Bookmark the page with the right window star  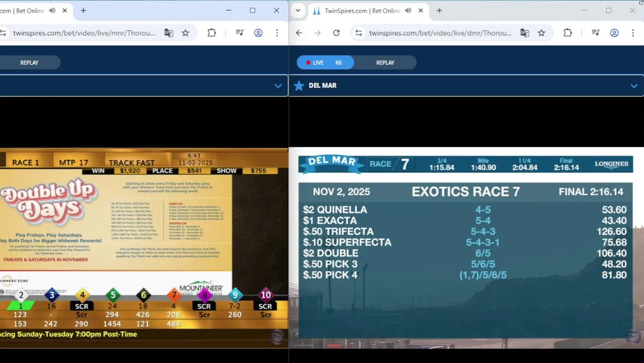click(x=541, y=33)
